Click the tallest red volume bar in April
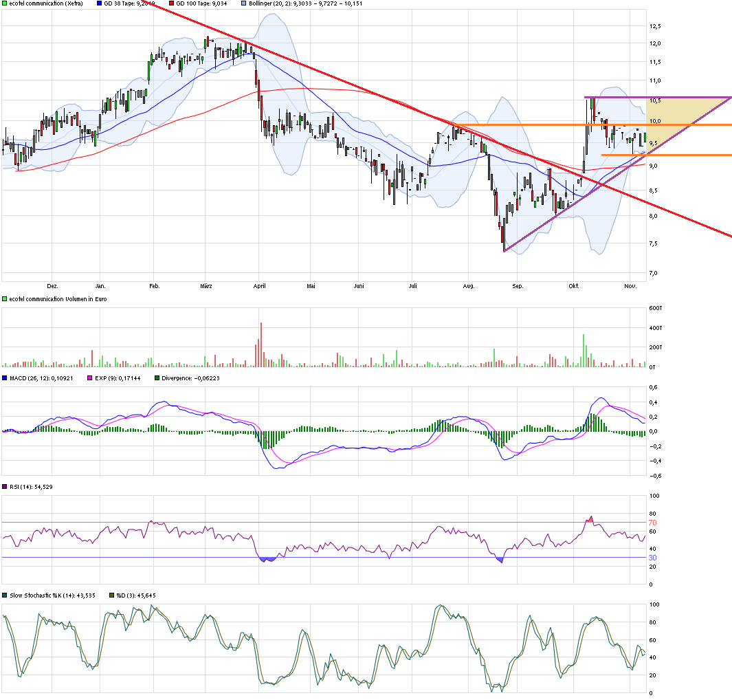 pos(261,344)
